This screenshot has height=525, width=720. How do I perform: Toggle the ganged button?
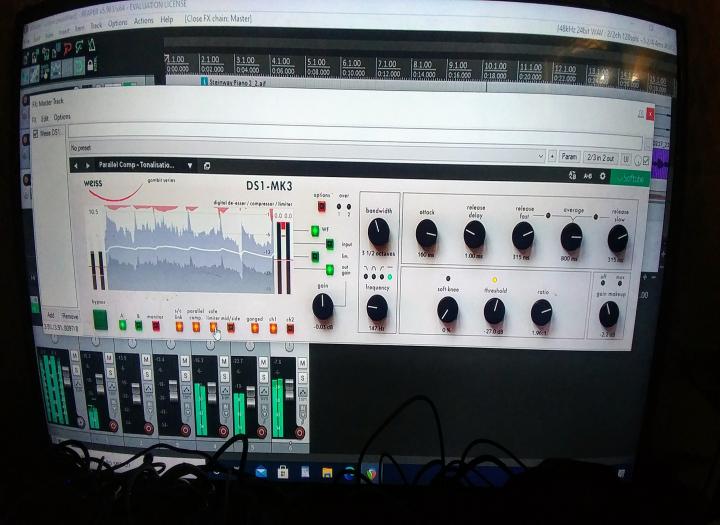pyautogui.click(x=254, y=328)
